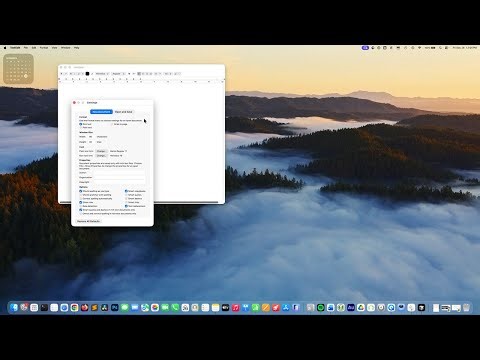Click the horizontal scrollbar of the document window
480x360 pixels.
point(139,202)
